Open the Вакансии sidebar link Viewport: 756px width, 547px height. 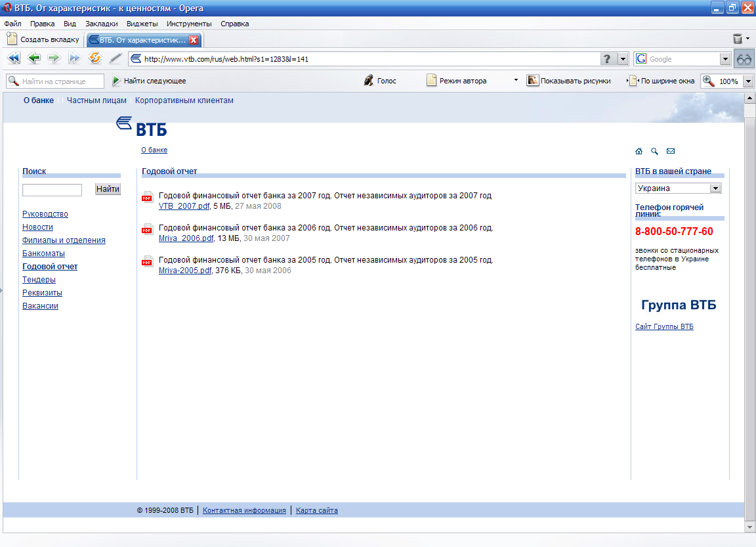click(41, 305)
